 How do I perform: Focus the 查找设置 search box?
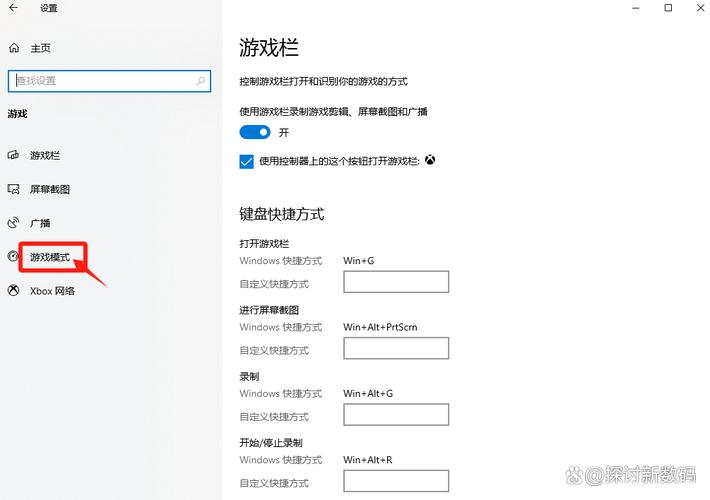109,81
